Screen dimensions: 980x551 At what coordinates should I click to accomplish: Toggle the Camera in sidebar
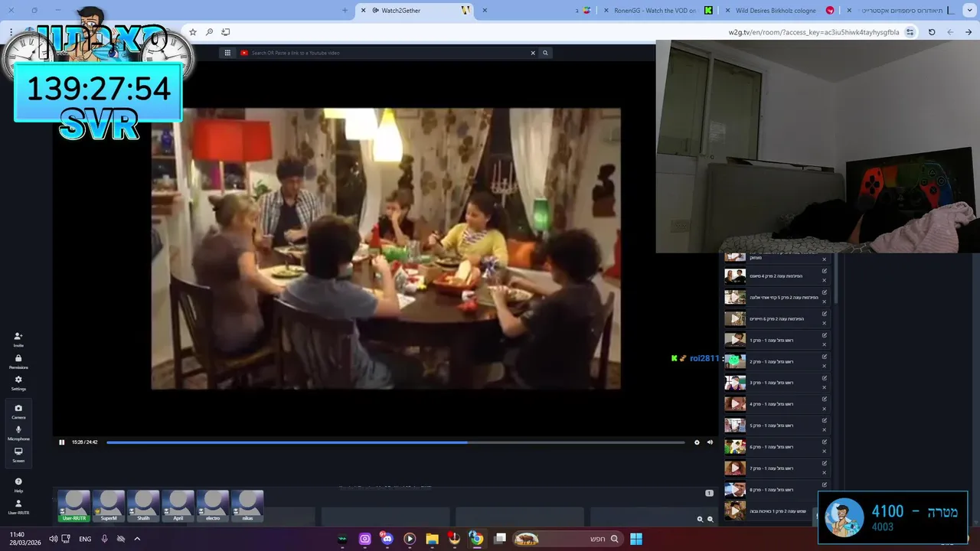click(x=18, y=411)
